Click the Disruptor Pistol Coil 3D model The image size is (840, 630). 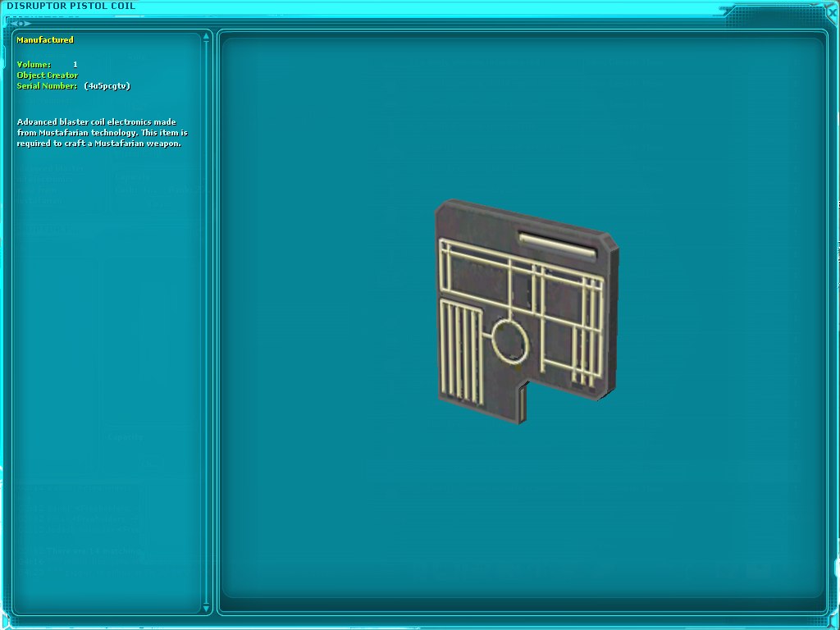tap(527, 311)
